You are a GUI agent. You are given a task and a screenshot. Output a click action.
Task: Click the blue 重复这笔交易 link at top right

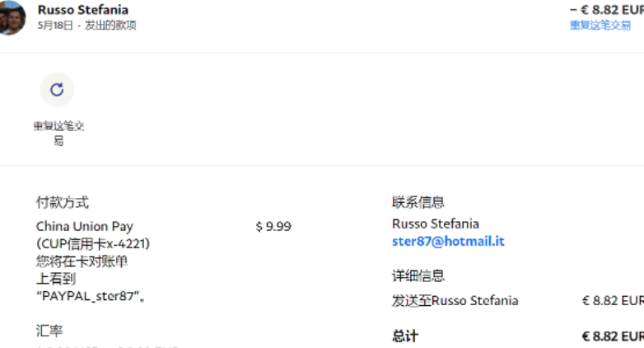(x=600, y=26)
